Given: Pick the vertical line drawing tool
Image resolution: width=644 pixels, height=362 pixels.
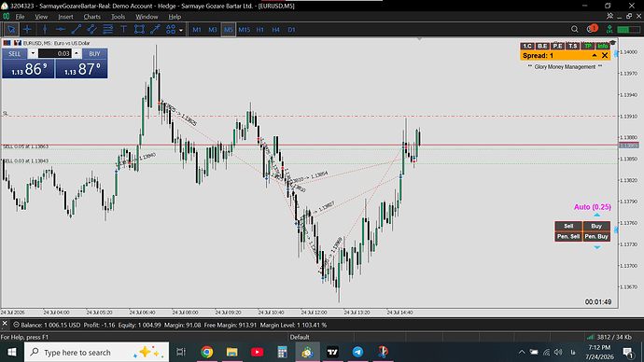Looking at the screenshot, I should tap(45, 30).
